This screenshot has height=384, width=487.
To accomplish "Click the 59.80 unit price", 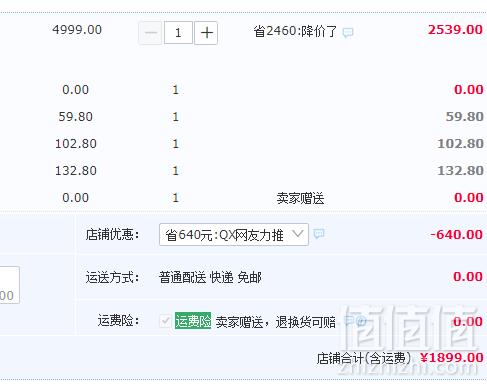I will (76, 117).
